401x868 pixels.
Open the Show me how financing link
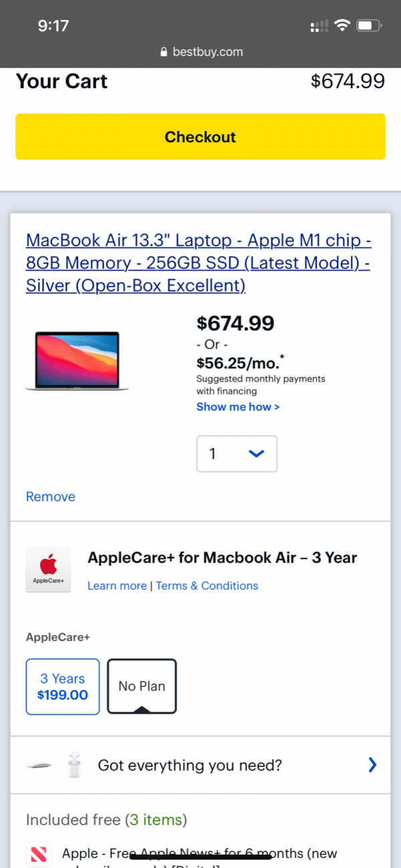tap(238, 407)
